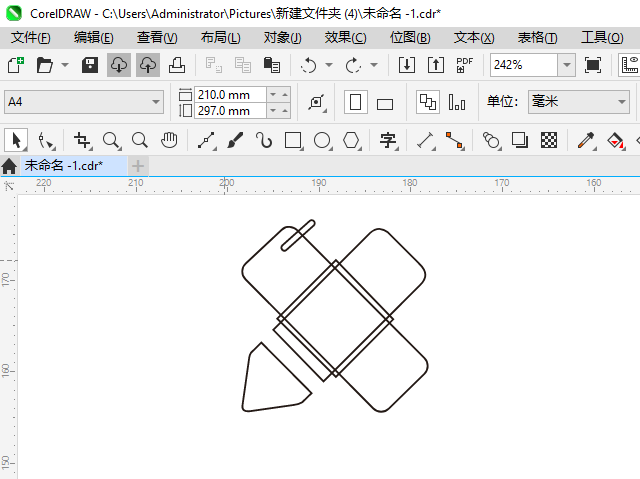
Task: Open the 查看(V) menu
Action: pos(157,38)
